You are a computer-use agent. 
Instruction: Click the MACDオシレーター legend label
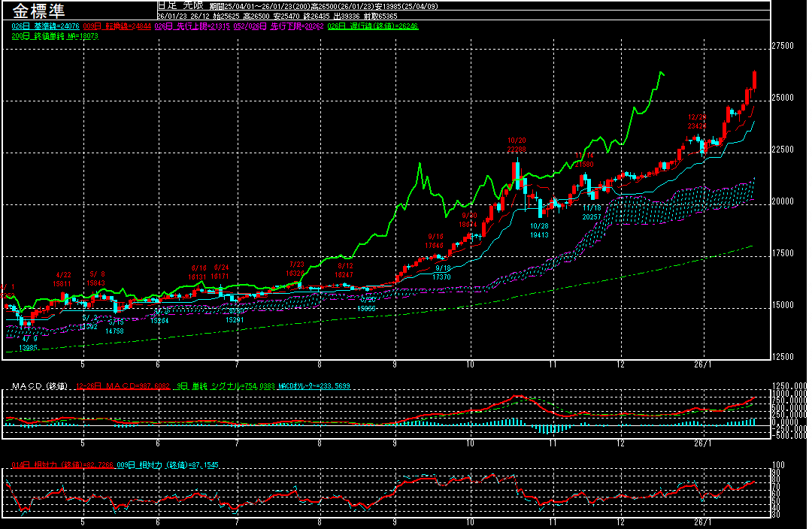click(313, 386)
